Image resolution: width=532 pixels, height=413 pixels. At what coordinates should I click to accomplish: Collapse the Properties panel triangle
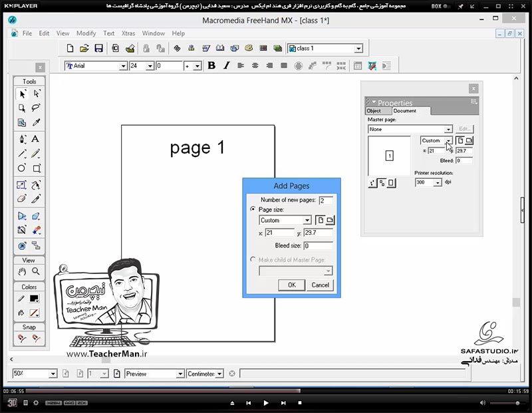click(374, 102)
